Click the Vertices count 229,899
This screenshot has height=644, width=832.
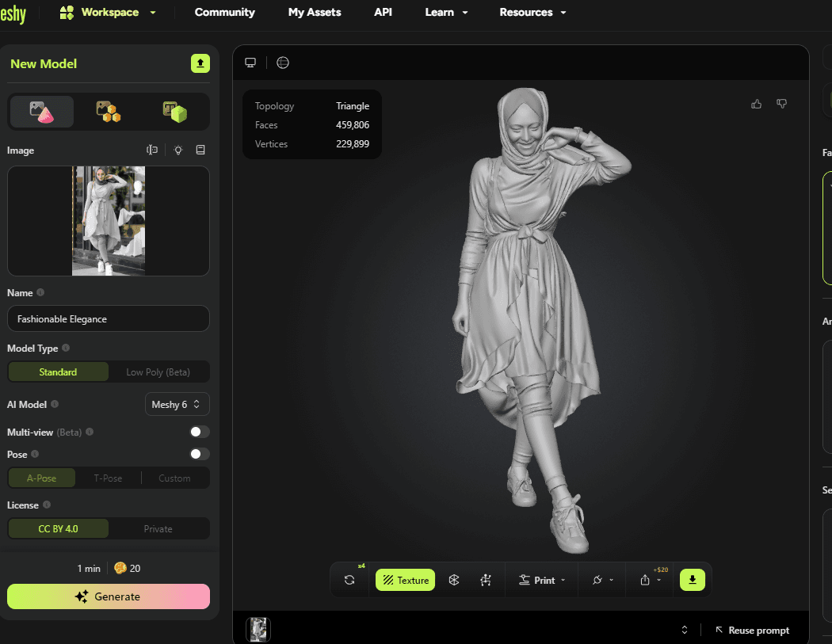click(x=353, y=143)
